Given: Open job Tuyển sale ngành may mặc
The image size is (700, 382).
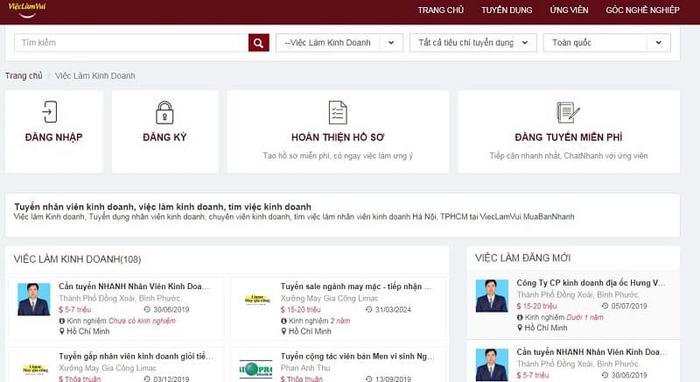Looking at the screenshot, I should pos(356,286).
